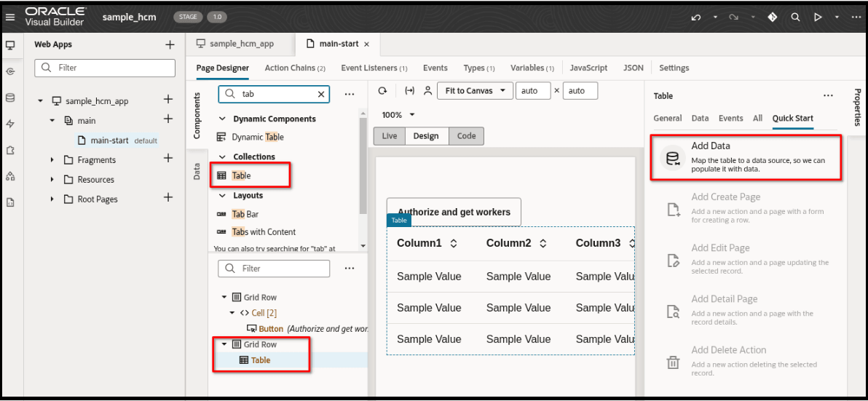The width and height of the screenshot is (868, 401).
Task: Switch to the Event Listeners tab
Action: coord(374,68)
